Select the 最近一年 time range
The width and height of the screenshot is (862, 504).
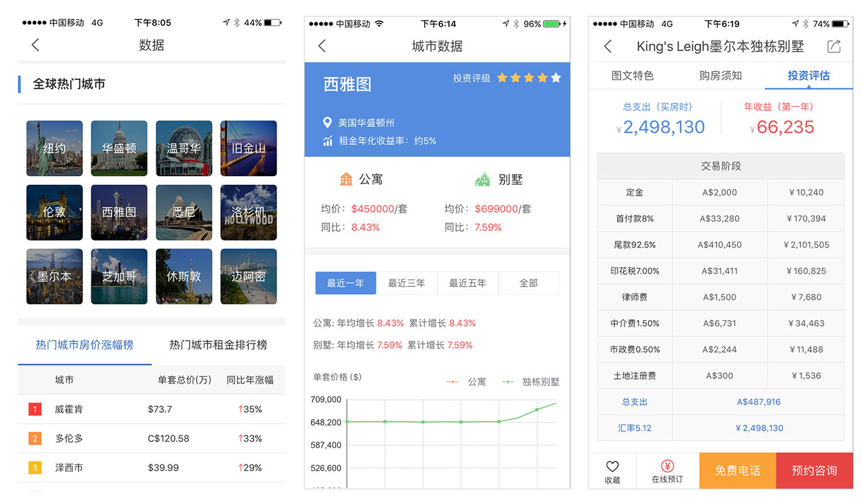click(345, 283)
